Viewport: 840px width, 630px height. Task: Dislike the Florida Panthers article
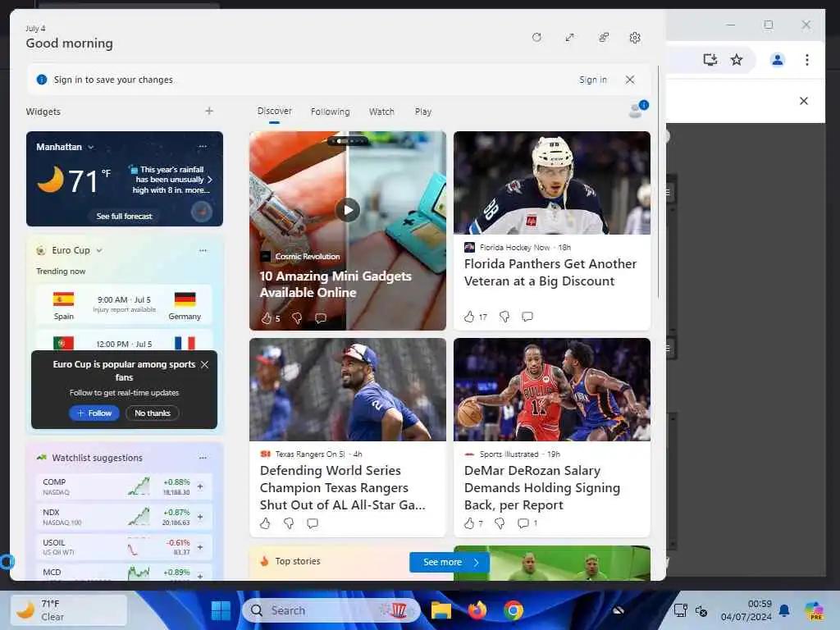504,317
